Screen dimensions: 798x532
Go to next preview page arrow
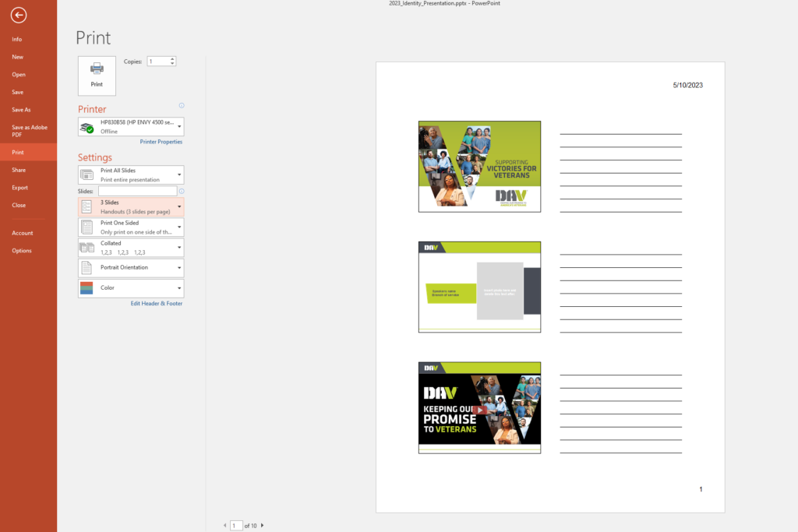click(x=262, y=526)
